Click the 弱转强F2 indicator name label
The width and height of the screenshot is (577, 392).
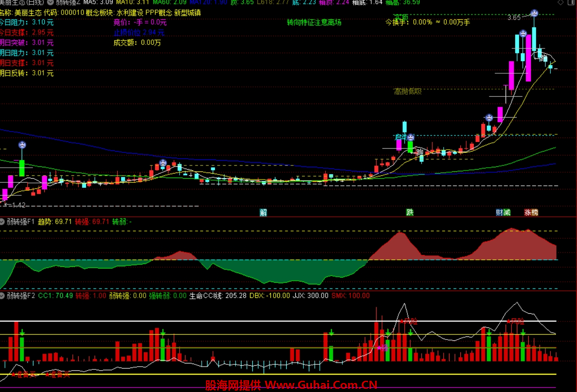tap(21, 296)
